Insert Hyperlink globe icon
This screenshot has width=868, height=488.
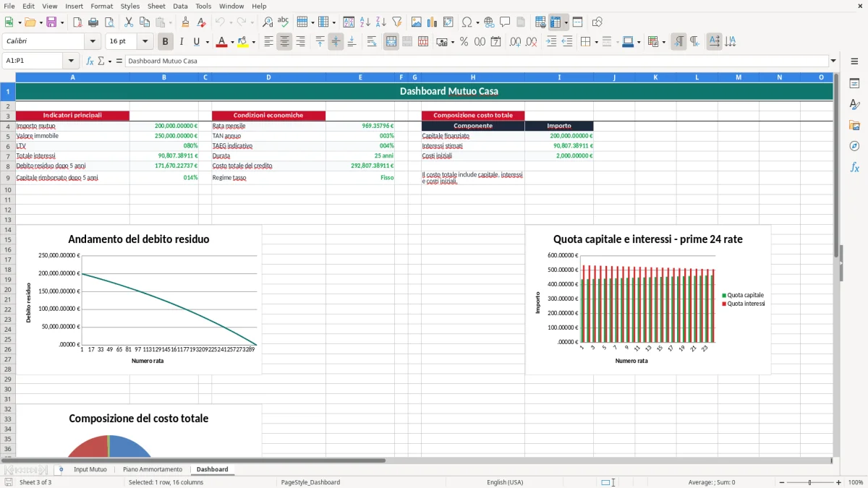click(489, 22)
